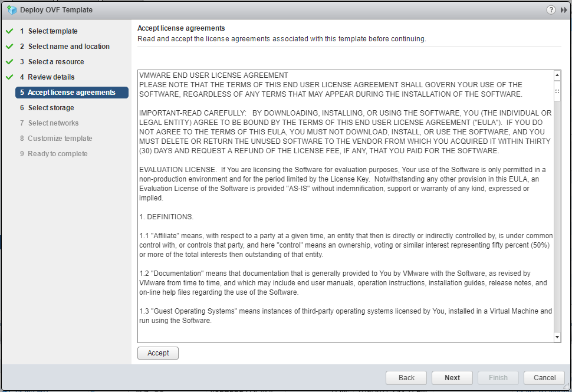Click the double-arrow icon in the title bar
Viewport: 572px width, 392px height.
pyautogui.click(x=564, y=10)
